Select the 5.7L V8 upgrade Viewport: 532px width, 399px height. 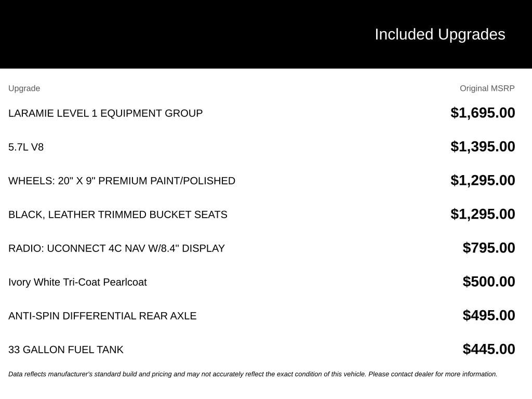26,147
